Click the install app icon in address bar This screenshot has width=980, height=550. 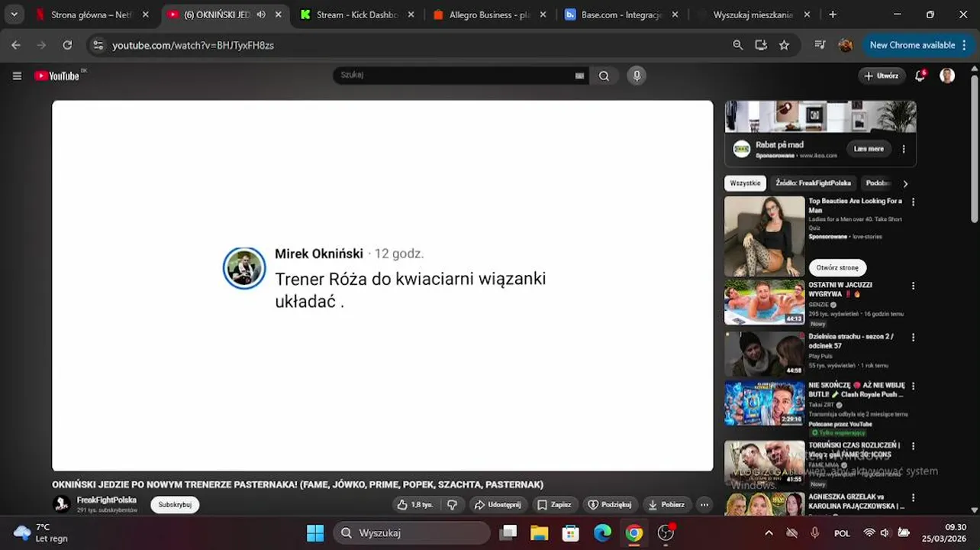click(761, 45)
